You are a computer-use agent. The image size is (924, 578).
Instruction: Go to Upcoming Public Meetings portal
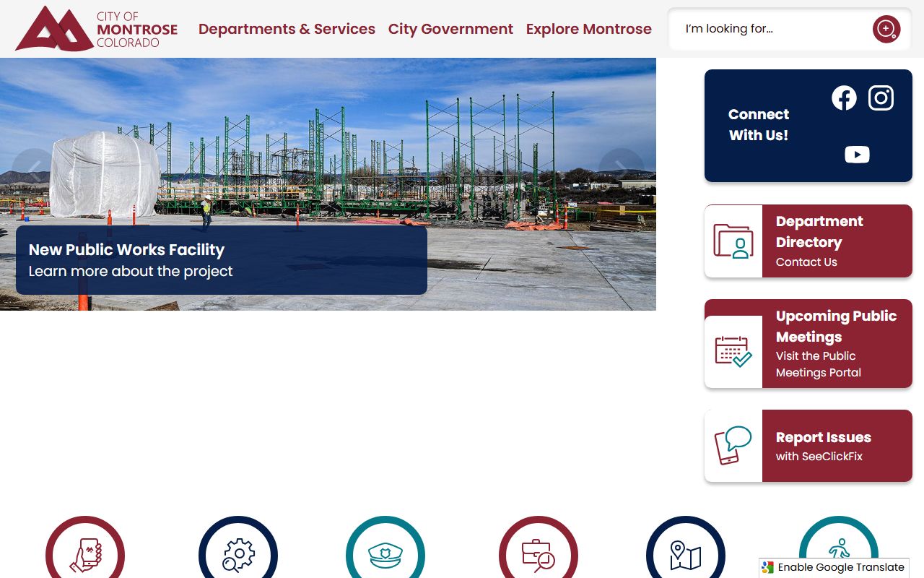pyautogui.click(x=808, y=344)
